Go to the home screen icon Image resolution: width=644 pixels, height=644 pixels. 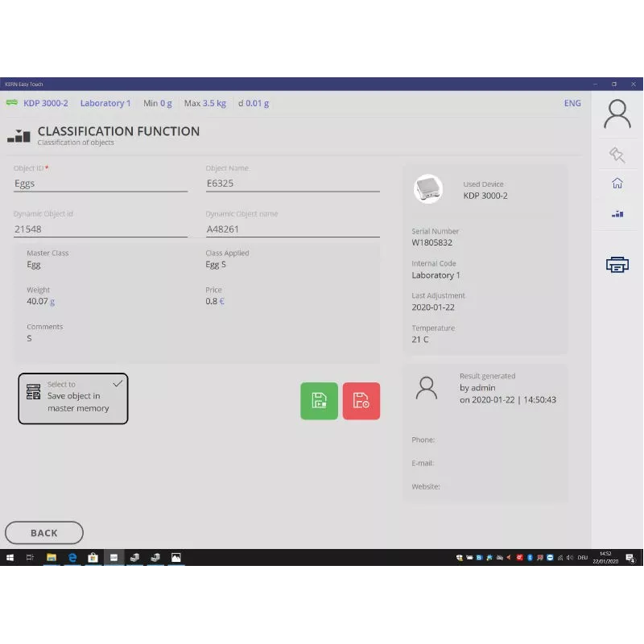pos(617,184)
